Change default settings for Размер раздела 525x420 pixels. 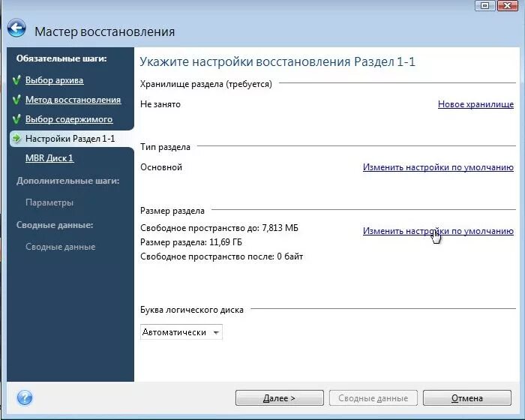tap(438, 231)
